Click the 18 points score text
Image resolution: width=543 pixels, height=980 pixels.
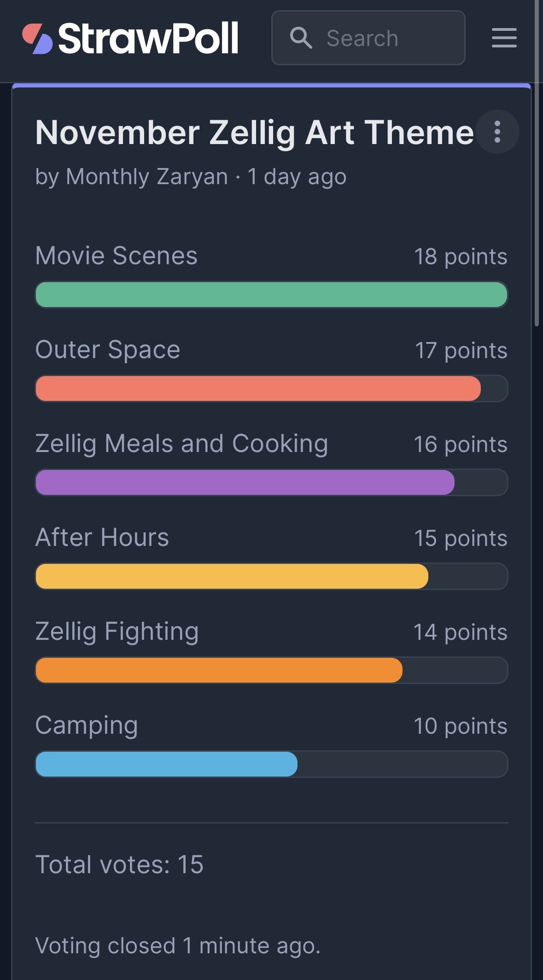click(460, 257)
